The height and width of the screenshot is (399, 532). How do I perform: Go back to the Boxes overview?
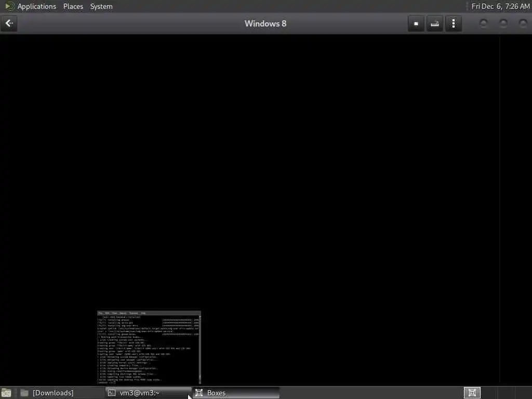[9, 23]
